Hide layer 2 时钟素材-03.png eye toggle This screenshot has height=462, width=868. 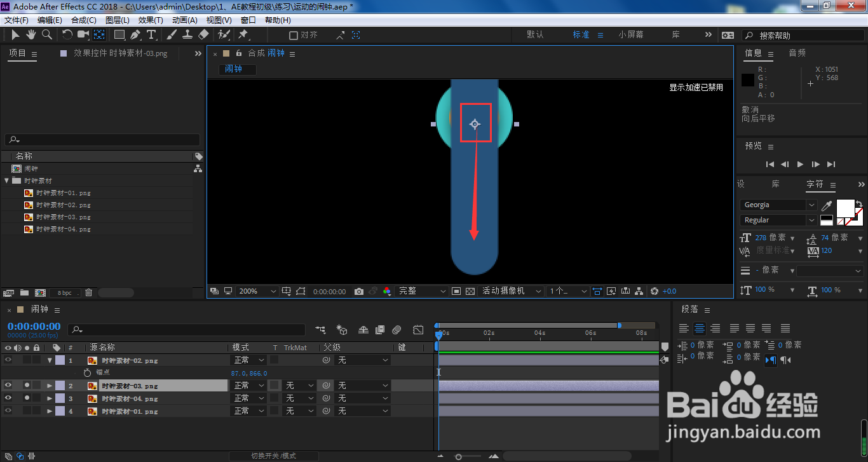(8, 386)
